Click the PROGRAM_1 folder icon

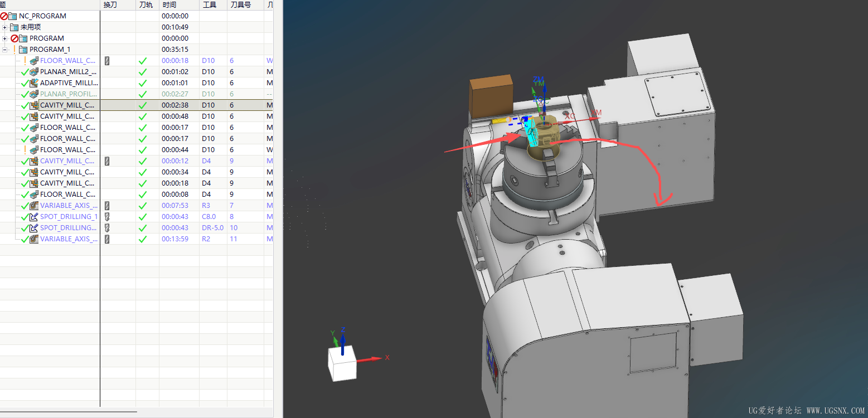[23, 50]
